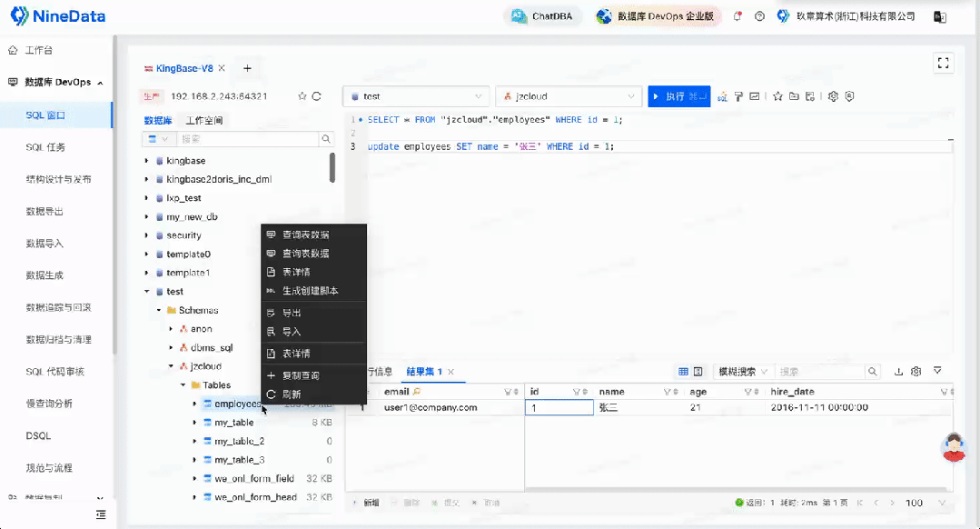This screenshot has height=529, width=980.
Task: Open the page size 100 dropdown
Action: [926, 503]
